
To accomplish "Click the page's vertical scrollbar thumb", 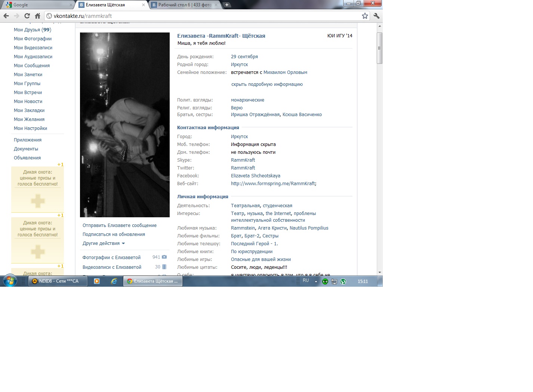I will coord(380,48).
